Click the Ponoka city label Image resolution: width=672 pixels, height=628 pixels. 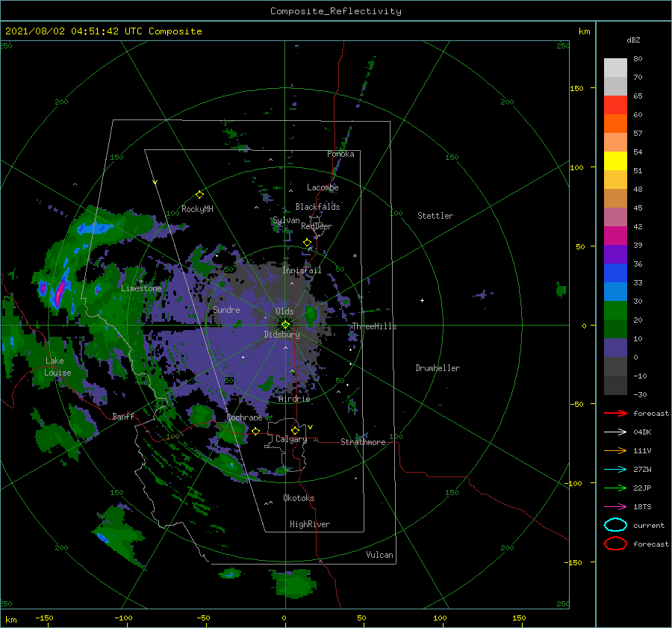point(340,154)
